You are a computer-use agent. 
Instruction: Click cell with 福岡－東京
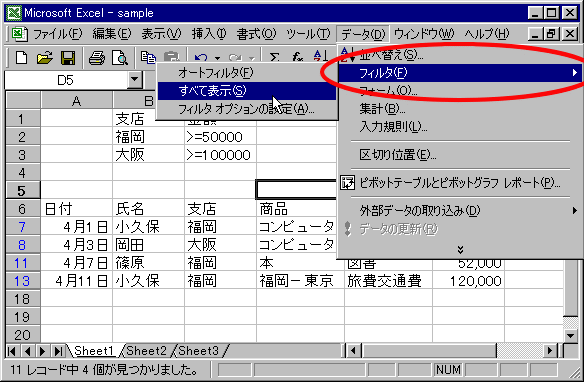point(300,281)
